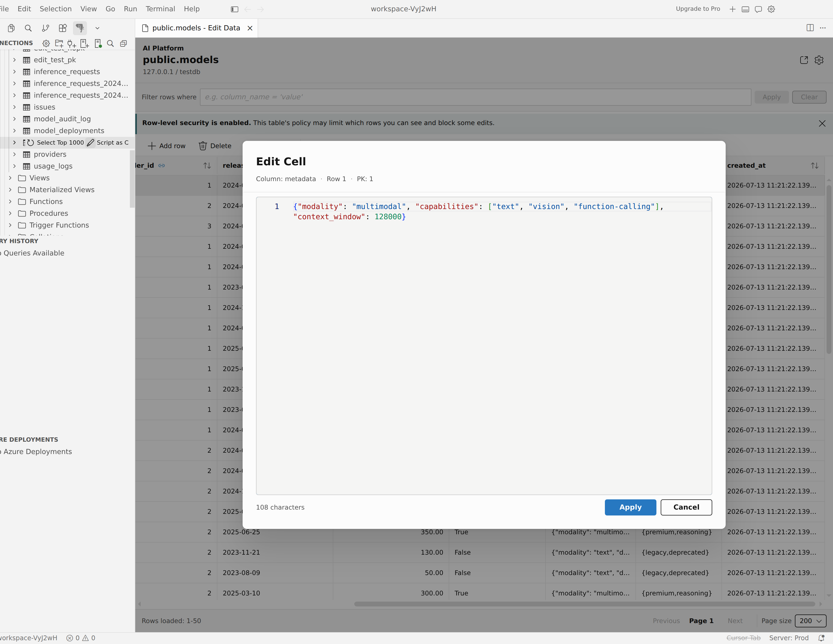Viewport: 833px width, 644px height.
Task: Add a connection group folder icon
Action: (59, 43)
